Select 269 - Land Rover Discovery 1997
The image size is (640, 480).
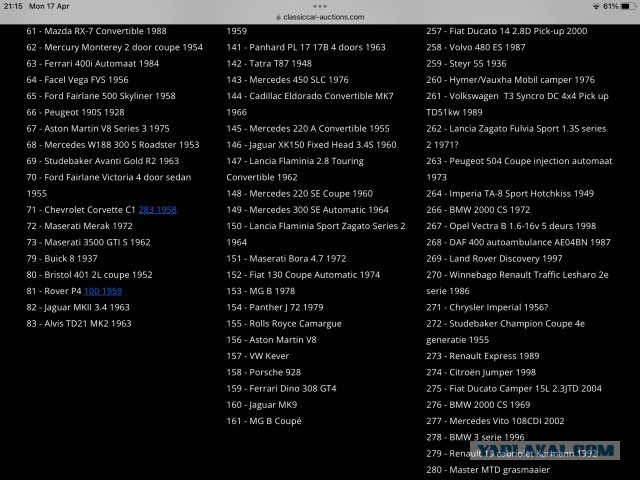pos(495,258)
